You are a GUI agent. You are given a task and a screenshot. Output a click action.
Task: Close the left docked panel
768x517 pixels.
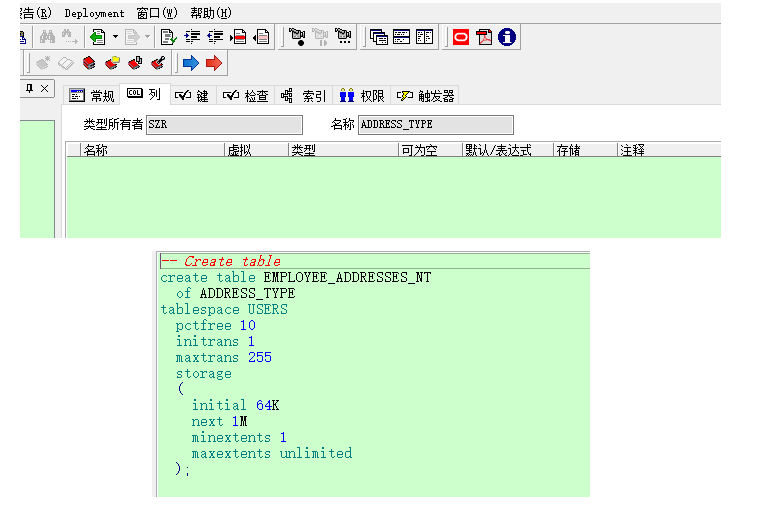[44, 89]
